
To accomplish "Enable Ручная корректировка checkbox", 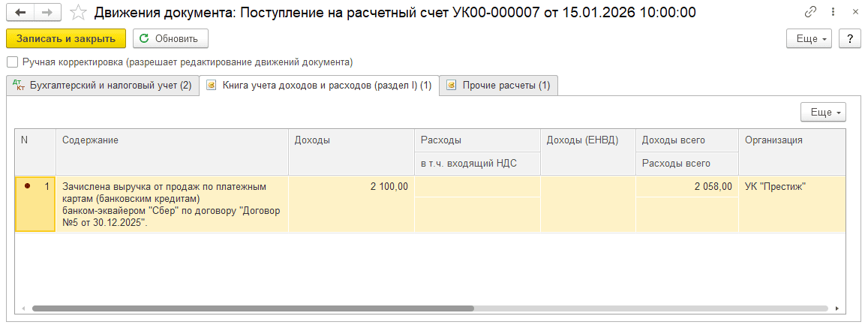I will tap(11, 62).
